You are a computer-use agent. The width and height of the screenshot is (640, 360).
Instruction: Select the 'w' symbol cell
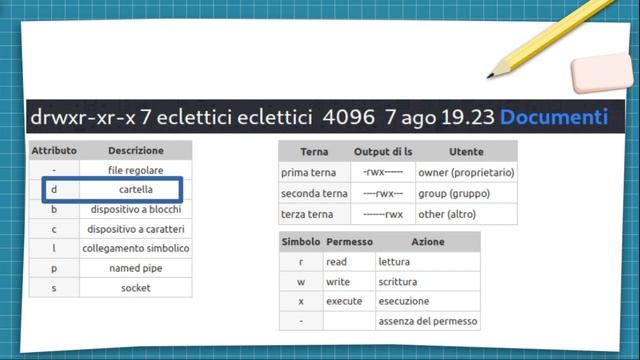[301, 282]
